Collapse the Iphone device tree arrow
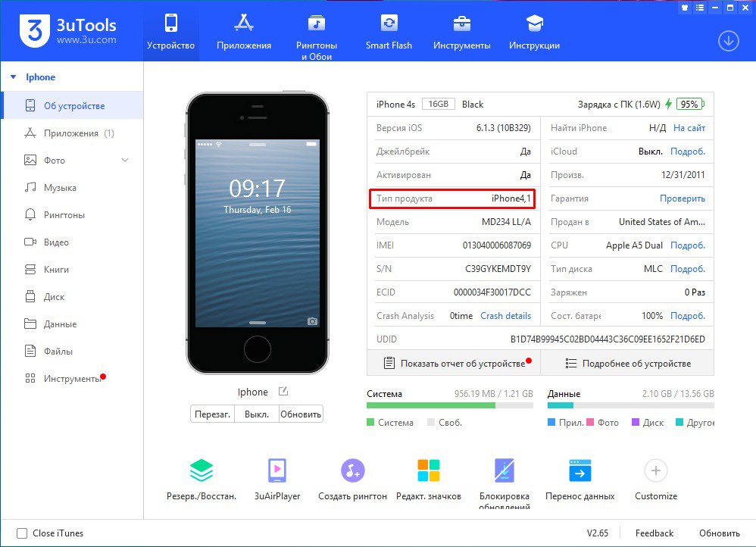This screenshot has width=756, height=547. point(14,77)
